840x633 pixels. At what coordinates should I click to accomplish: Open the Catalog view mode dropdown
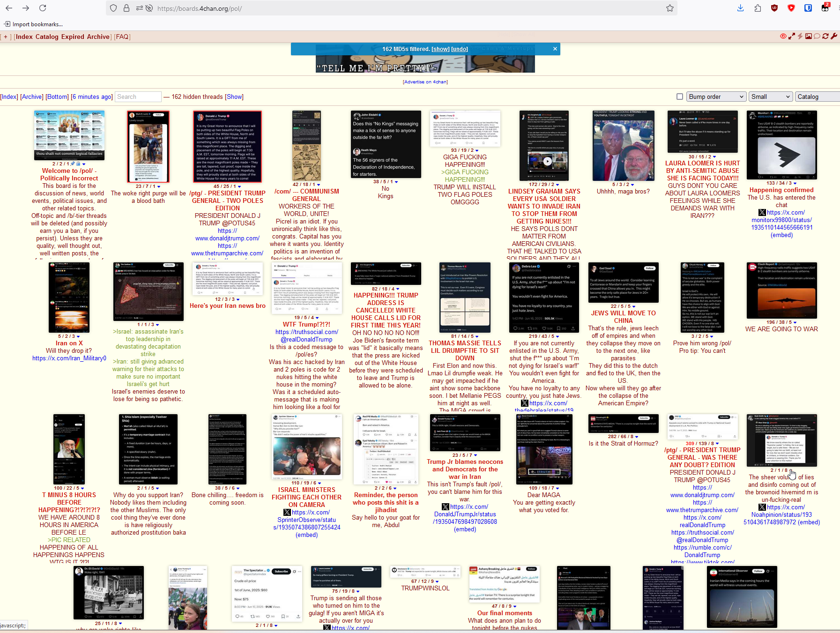point(818,97)
